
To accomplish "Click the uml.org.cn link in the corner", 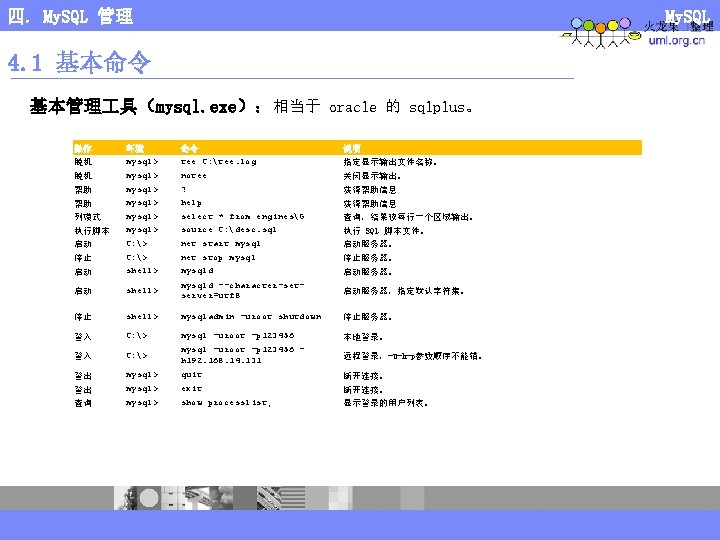I will point(676,40).
